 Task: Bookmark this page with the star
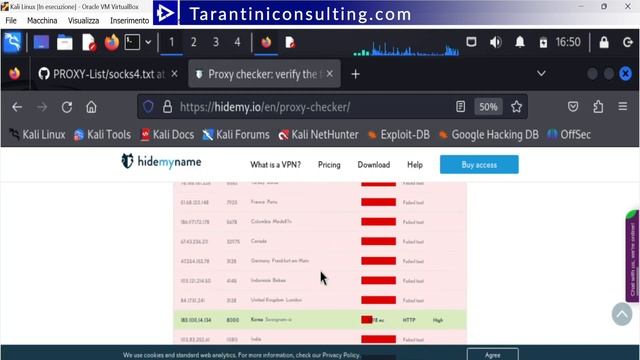[516, 107]
